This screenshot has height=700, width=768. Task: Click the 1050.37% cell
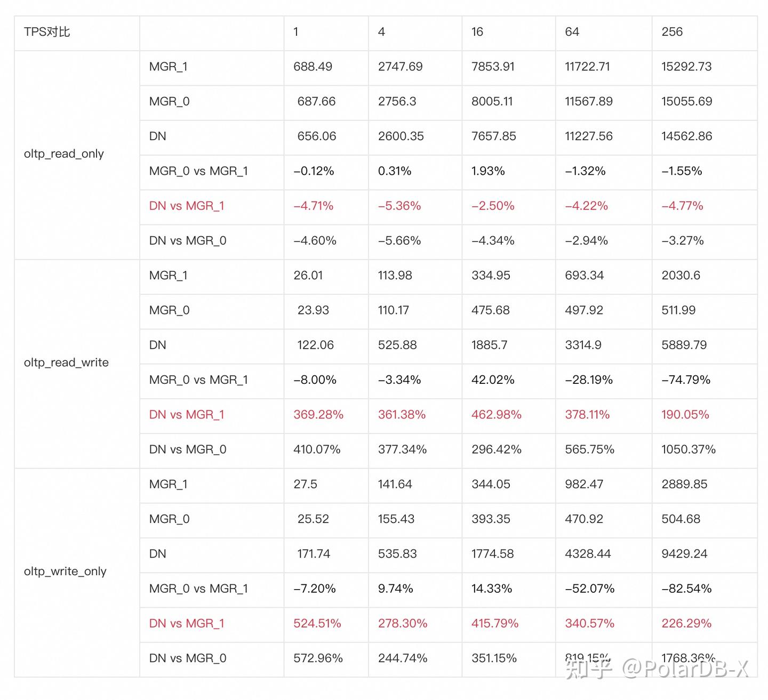[x=688, y=449]
